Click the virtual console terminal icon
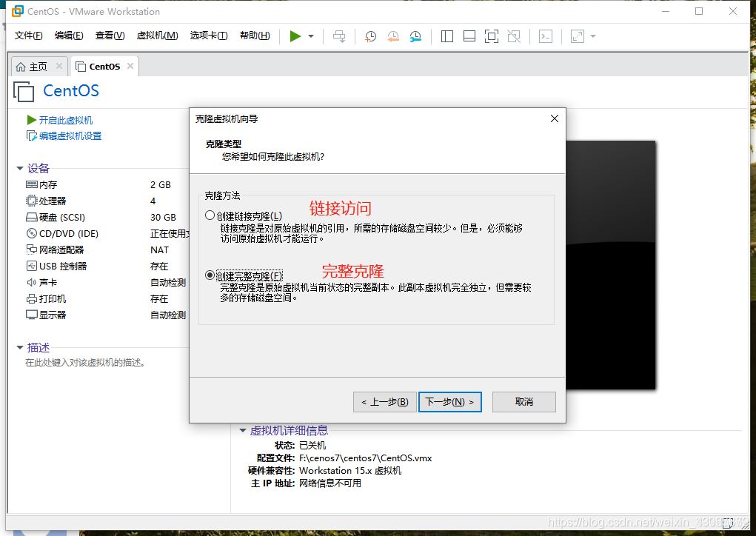 [545, 36]
